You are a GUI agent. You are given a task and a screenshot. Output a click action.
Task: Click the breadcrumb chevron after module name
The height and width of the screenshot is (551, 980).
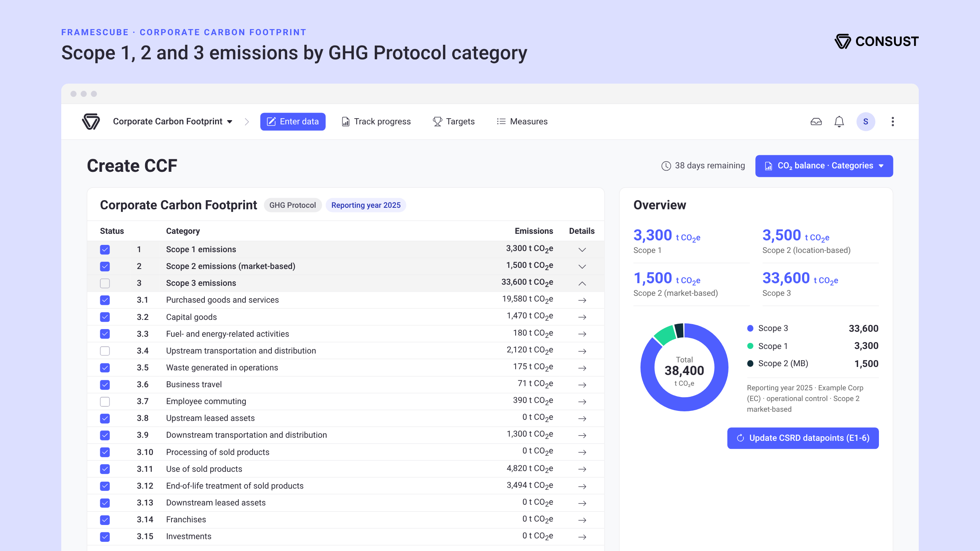point(247,122)
